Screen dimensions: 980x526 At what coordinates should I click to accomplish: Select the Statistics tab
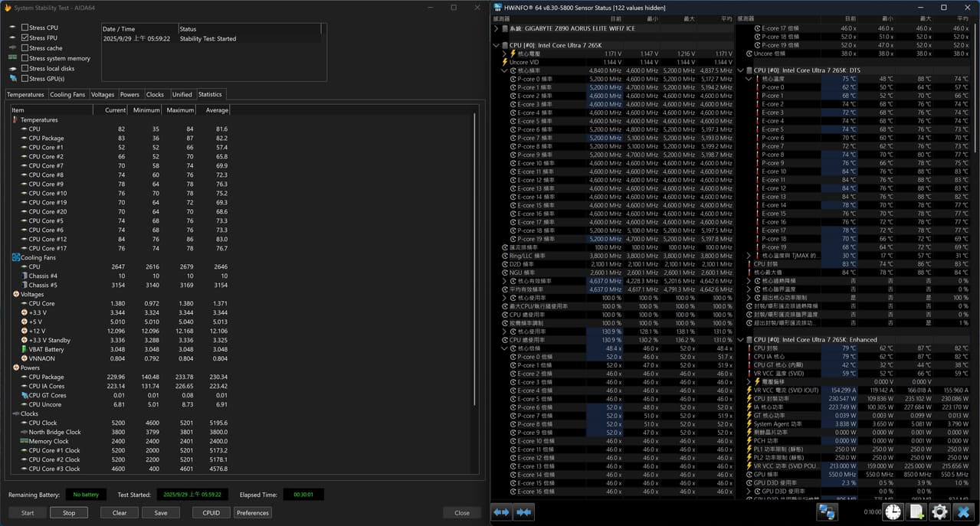tap(210, 94)
